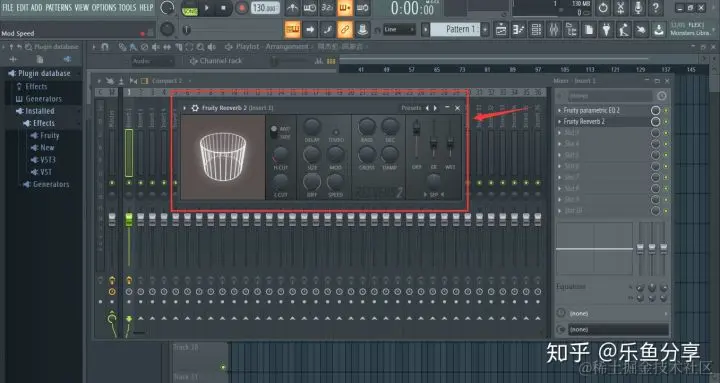
Task: Open the Piano roll view icon
Action: (518, 30)
